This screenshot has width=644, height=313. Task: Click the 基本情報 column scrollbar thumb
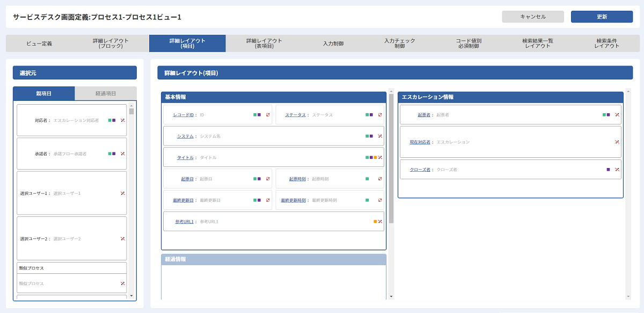391,158
